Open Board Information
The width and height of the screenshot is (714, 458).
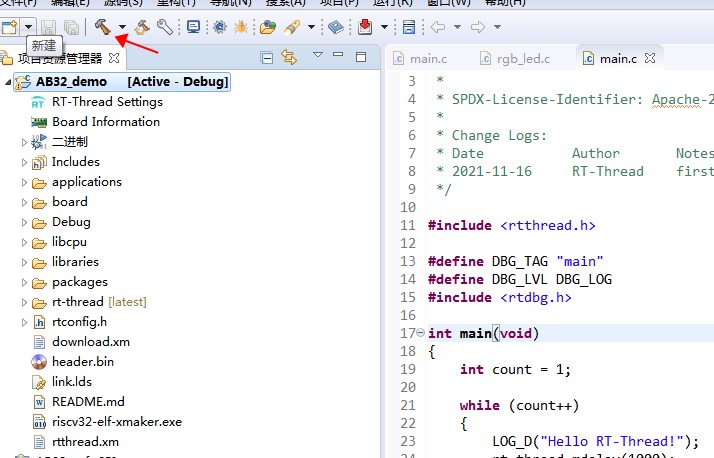click(106, 122)
